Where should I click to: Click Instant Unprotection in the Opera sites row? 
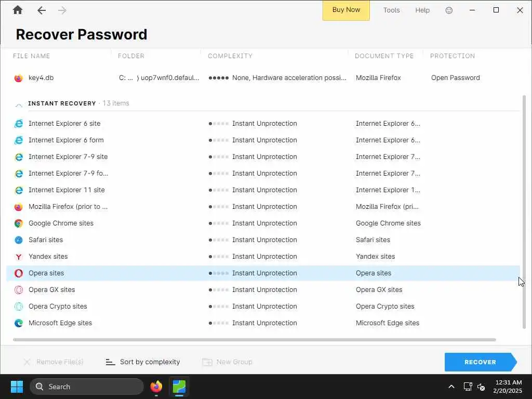point(264,273)
